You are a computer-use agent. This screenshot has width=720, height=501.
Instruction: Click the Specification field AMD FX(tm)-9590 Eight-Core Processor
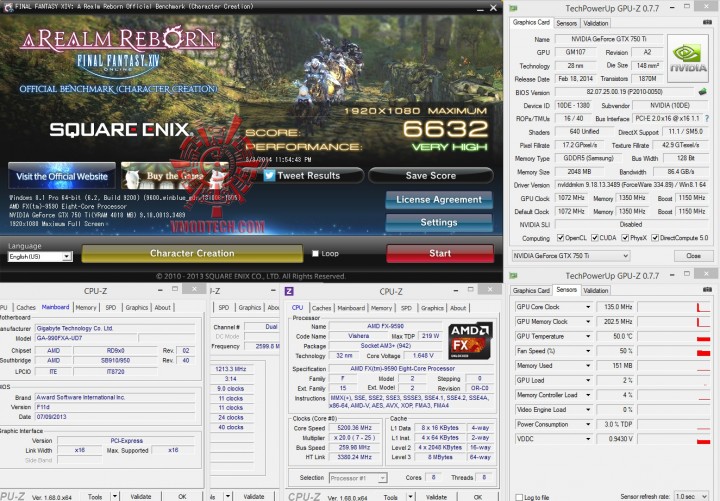[x=410, y=368]
